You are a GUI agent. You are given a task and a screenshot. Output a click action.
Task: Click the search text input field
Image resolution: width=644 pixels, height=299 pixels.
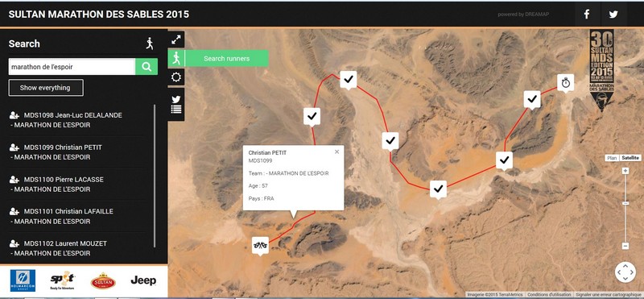coord(72,67)
